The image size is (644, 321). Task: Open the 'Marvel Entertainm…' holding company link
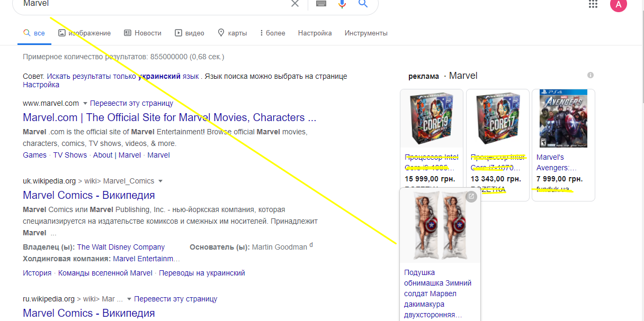pyautogui.click(x=147, y=259)
